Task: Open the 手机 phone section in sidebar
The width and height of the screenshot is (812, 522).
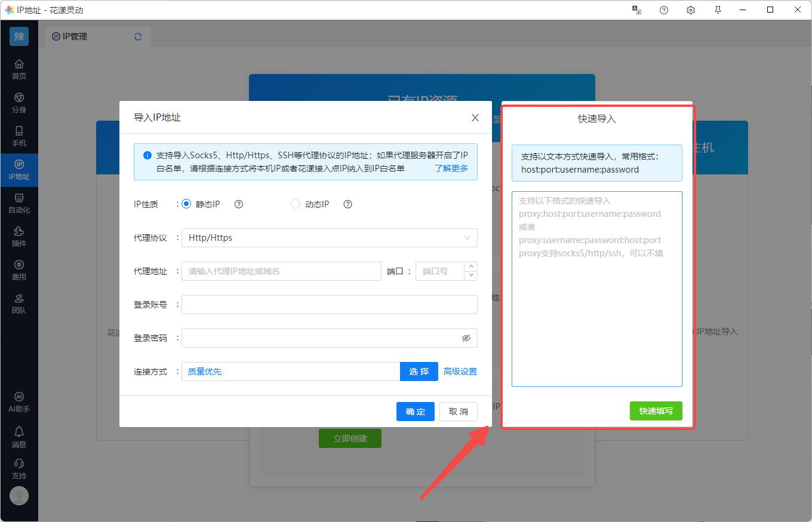Action: click(x=19, y=136)
